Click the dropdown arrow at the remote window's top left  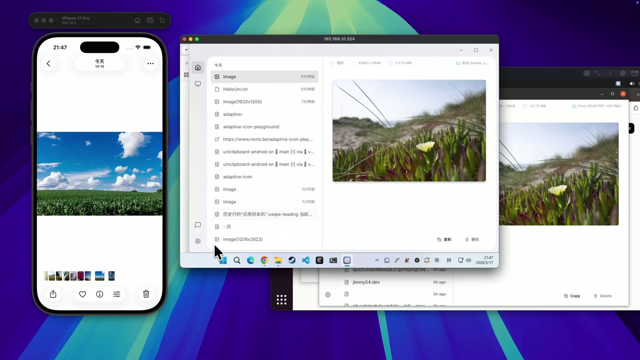(x=186, y=50)
